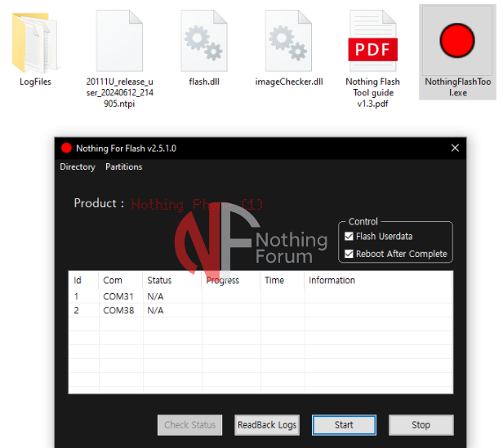This screenshot has width=503, height=448.
Task: Toggle the Flash Userdata checkbox
Action: coord(349,237)
